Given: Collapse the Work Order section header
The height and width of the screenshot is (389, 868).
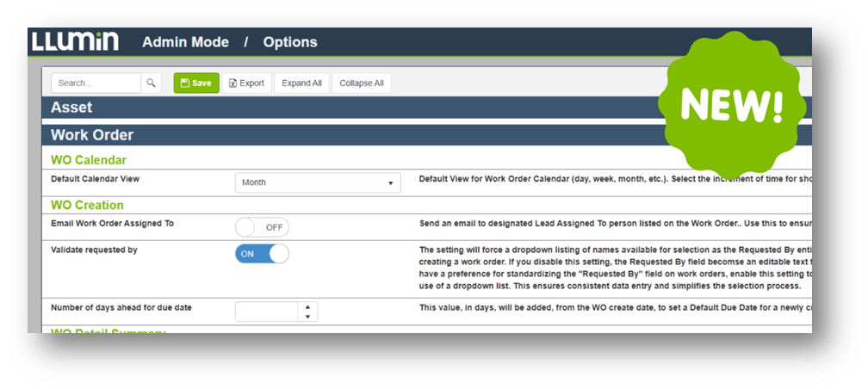Looking at the screenshot, I should point(344,135).
